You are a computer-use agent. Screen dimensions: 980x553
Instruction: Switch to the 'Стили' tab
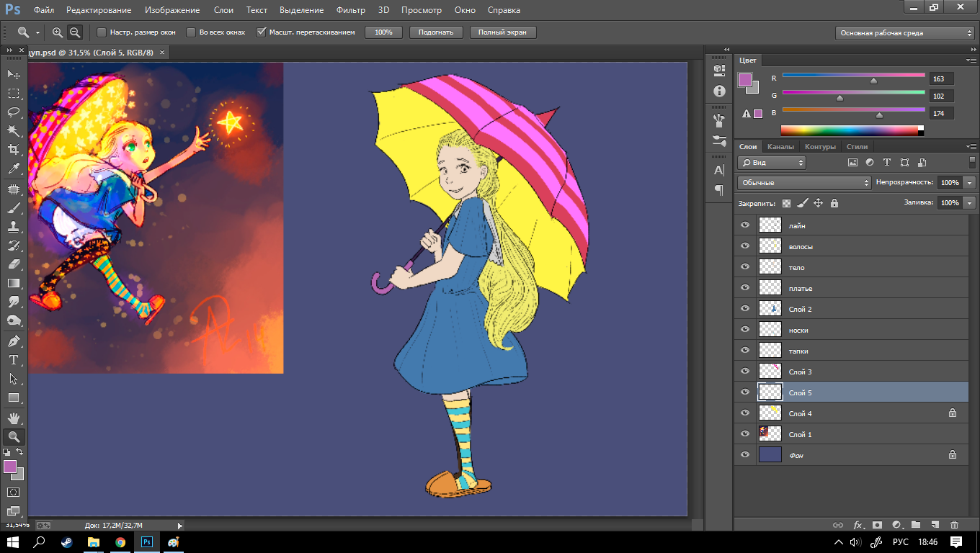pos(857,147)
